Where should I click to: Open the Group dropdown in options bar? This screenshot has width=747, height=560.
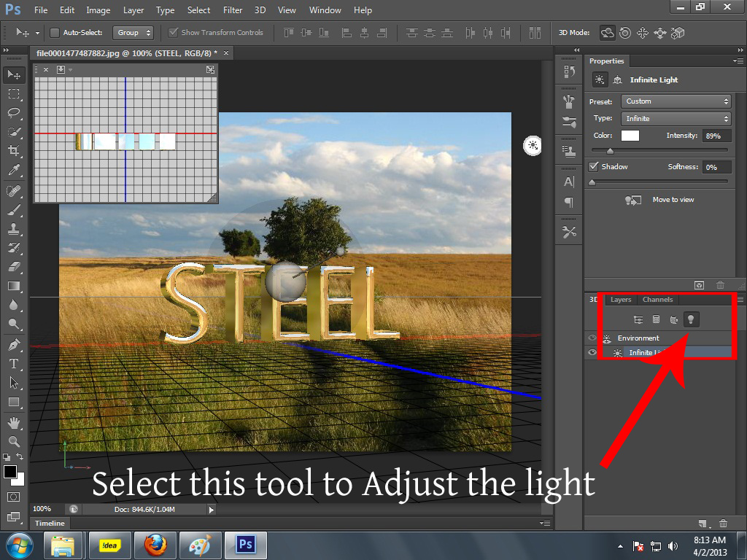pyautogui.click(x=132, y=32)
